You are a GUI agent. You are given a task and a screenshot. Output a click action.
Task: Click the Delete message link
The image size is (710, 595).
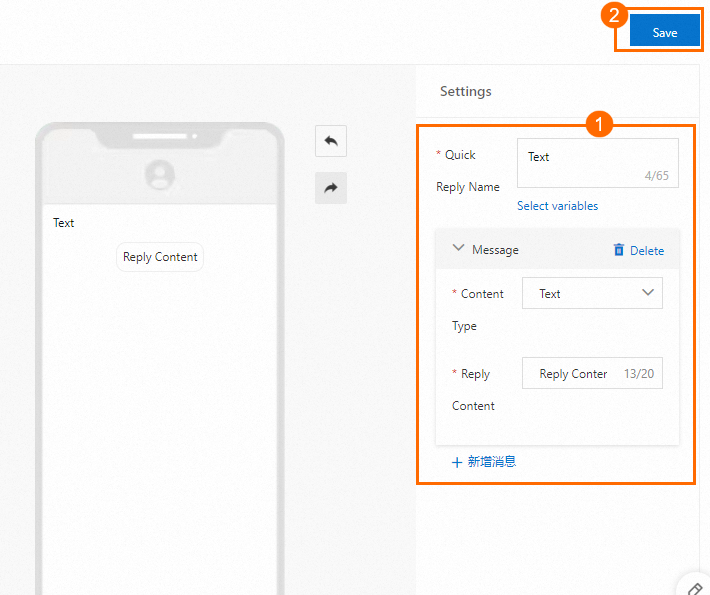click(647, 250)
